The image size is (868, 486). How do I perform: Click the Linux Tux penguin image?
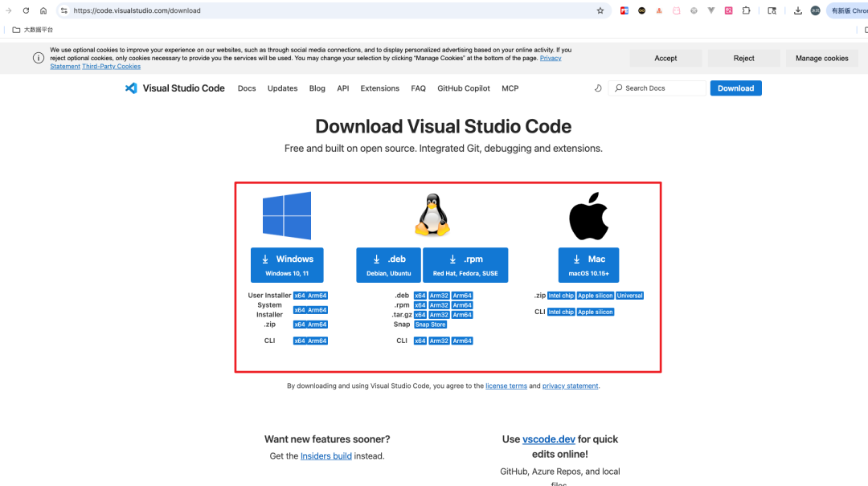(x=432, y=215)
